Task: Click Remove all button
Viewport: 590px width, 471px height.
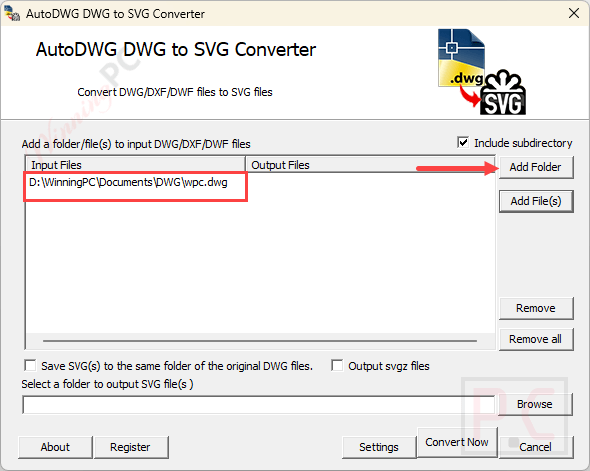Action: coord(536,339)
